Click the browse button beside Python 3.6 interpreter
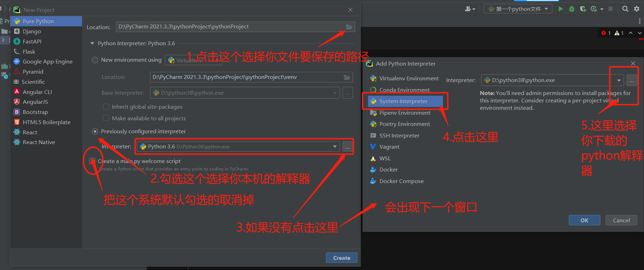This screenshot has height=270, width=644. [348, 147]
